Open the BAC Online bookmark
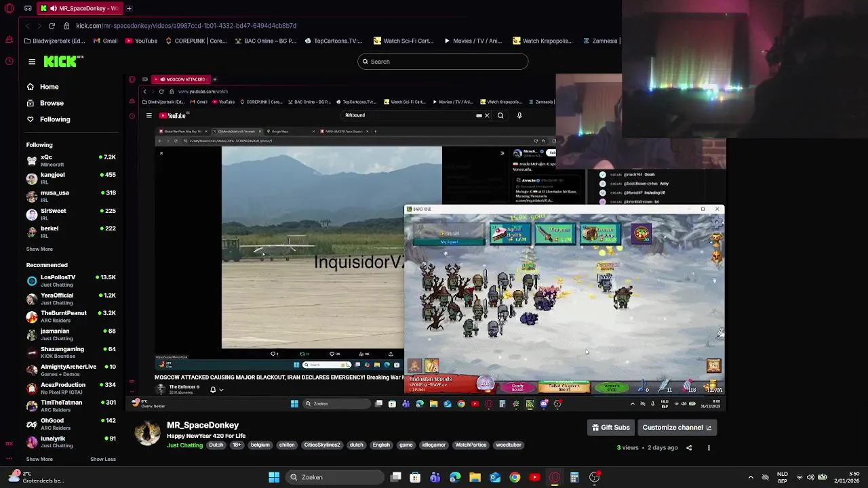 [x=265, y=41]
